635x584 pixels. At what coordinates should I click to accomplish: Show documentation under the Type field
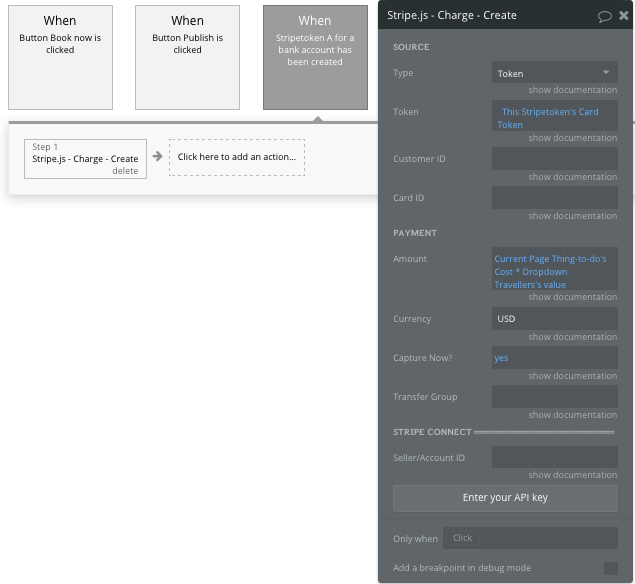(572, 90)
